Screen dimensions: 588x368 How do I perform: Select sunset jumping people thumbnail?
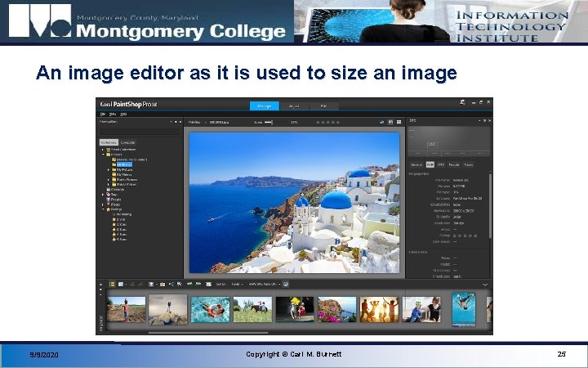click(379, 309)
